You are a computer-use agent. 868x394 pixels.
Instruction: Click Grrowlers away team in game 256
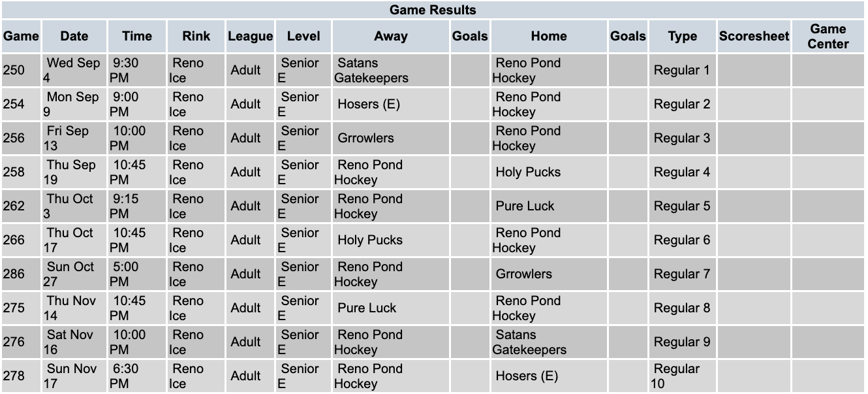[x=365, y=139]
